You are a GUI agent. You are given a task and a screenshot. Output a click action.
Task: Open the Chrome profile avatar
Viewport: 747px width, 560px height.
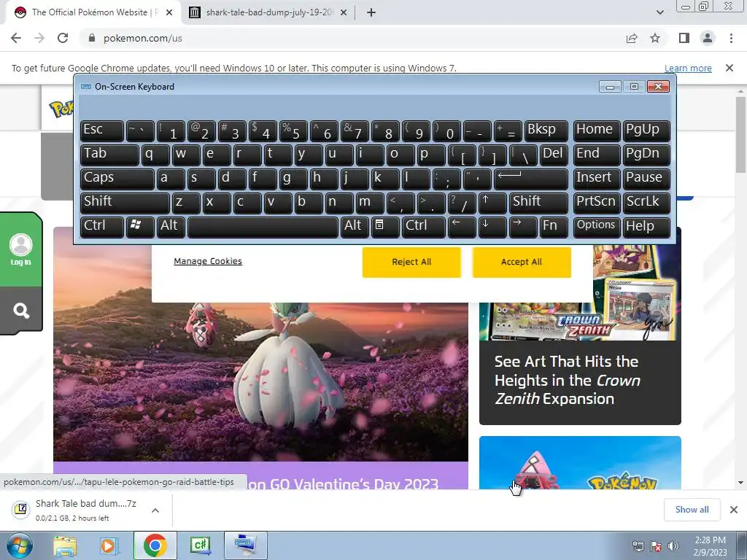click(708, 38)
